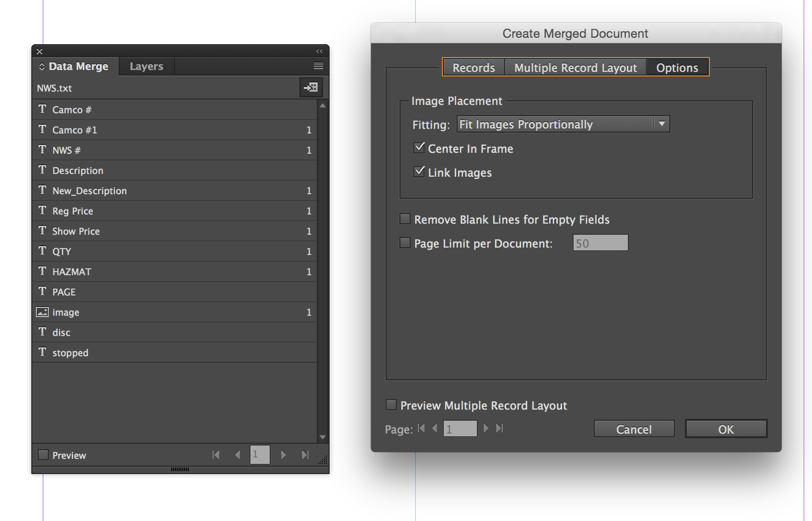This screenshot has width=812, height=521.
Task: Select the image field row
Action: [175, 312]
